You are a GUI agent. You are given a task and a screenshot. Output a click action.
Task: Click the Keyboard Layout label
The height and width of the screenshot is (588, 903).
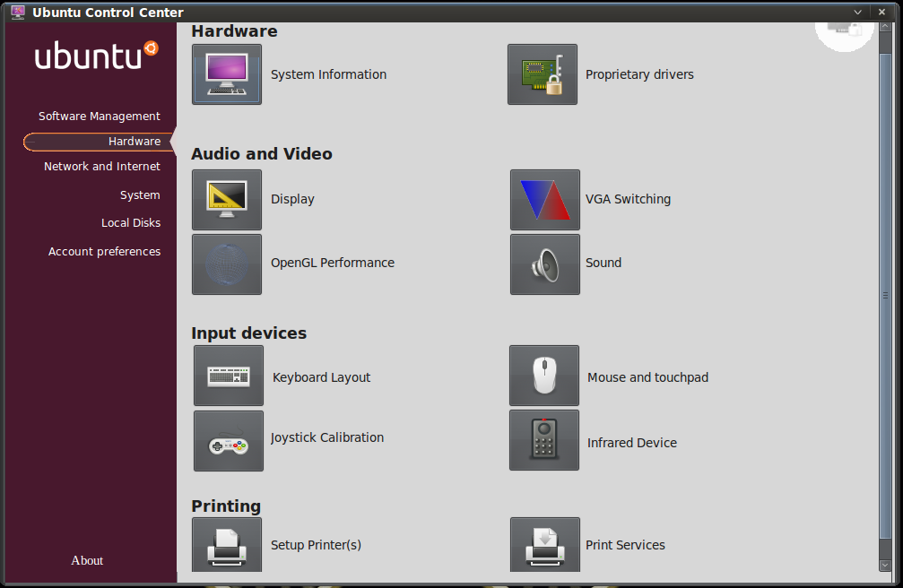click(321, 377)
